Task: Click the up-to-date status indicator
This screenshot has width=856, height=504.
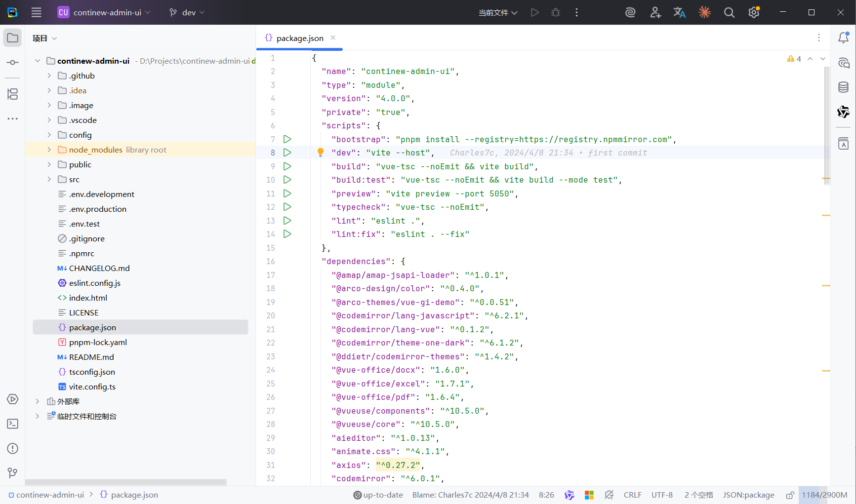Action: pyautogui.click(x=378, y=495)
